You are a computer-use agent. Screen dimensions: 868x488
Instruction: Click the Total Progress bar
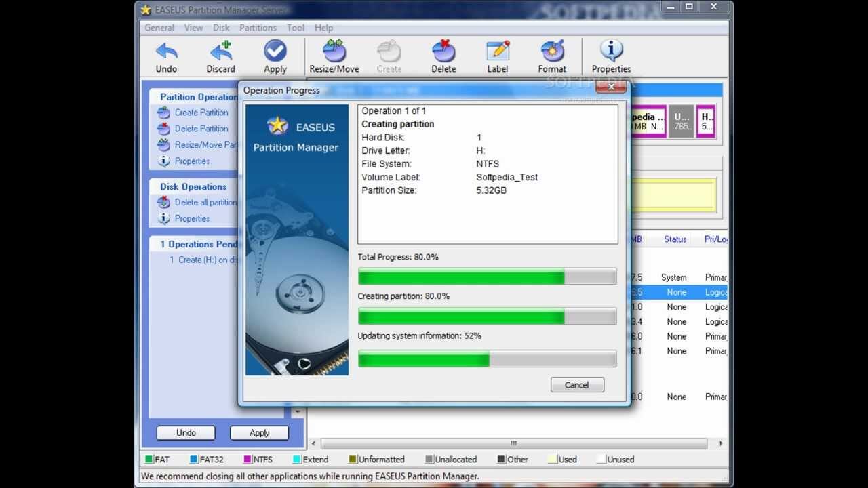[x=487, y=277]
